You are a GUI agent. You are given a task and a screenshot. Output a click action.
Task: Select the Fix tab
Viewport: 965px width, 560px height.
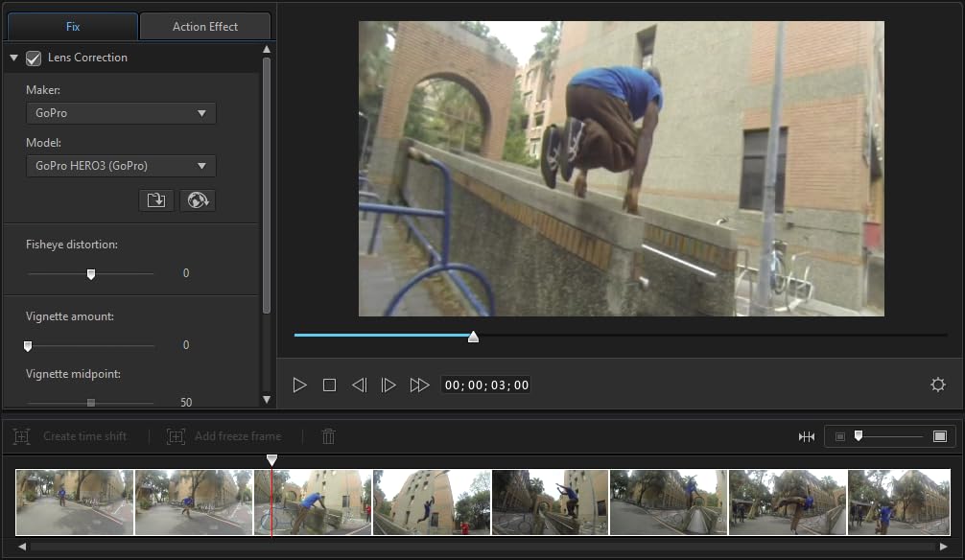pos(73,27)
